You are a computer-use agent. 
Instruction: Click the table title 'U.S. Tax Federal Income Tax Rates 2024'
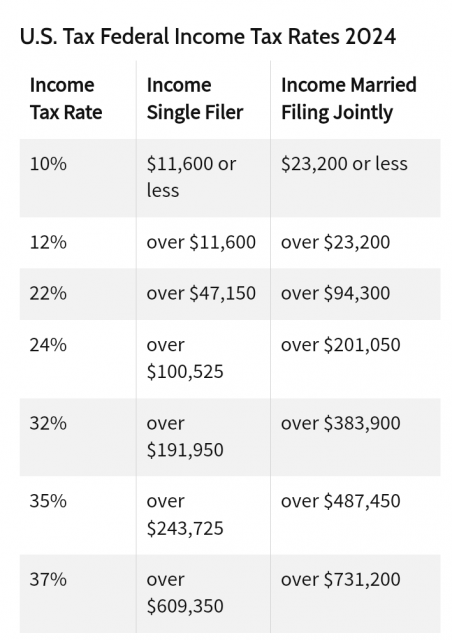tap(207, 37)
